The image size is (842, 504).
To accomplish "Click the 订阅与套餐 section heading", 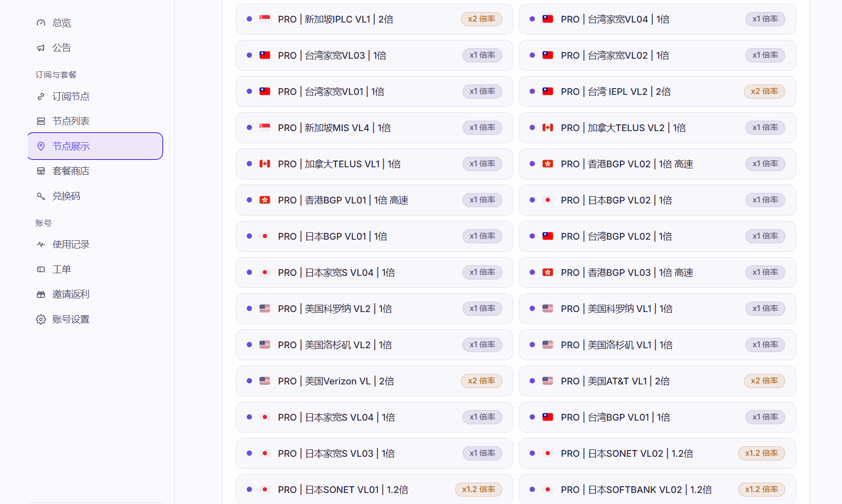I will click(56, 75).
